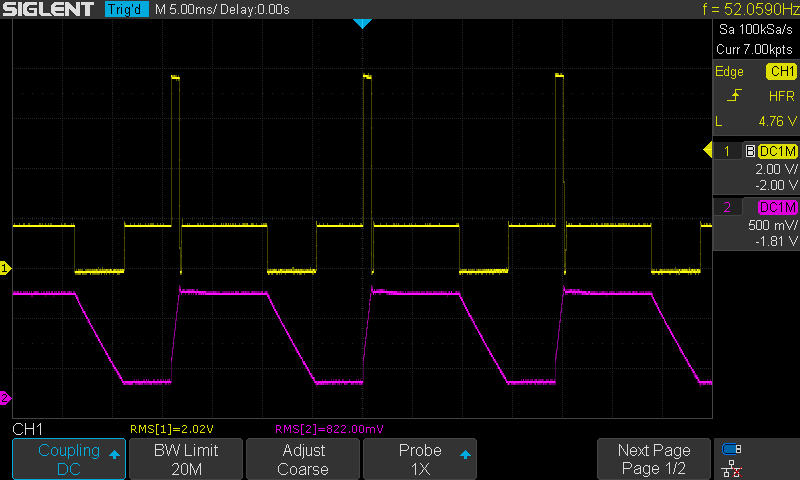800x480 pixels.
Task: Click the yellow channel 1 number box
Action: pyautogui.click(x=727, y=151)
